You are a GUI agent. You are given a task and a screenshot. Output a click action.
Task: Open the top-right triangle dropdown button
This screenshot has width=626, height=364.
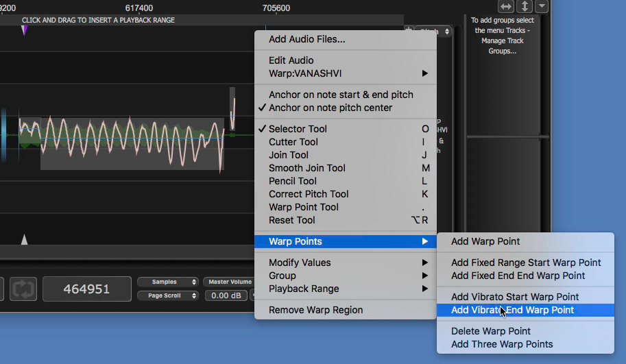(542, 6)
